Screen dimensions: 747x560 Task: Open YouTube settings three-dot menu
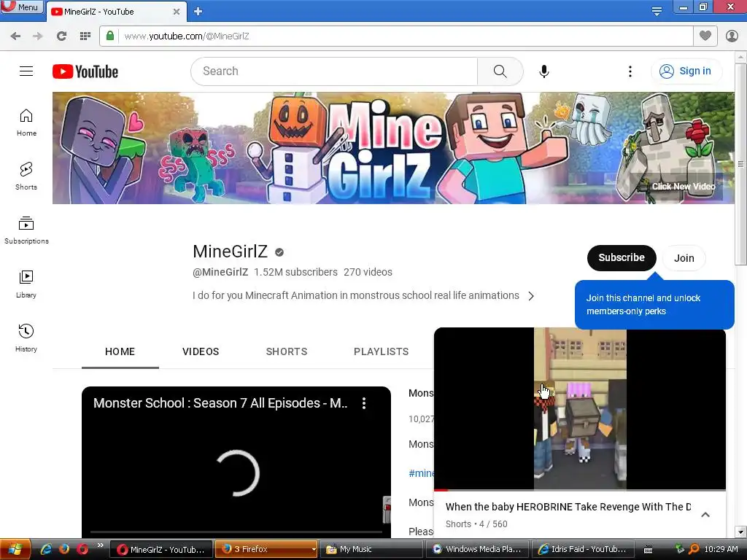pyautogui.click(x=630, y=71)
